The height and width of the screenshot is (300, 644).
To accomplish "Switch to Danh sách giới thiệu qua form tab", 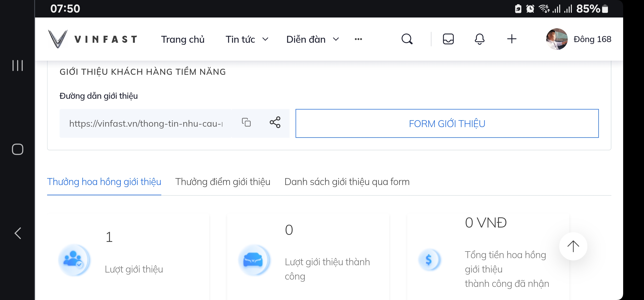I will click(x=347, y=182).
